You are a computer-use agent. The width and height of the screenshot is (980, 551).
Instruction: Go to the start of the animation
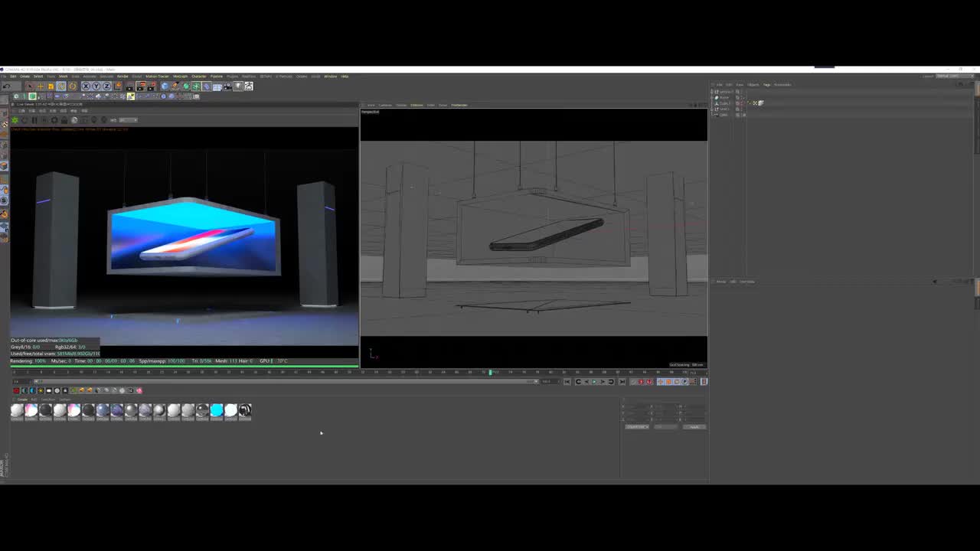[x=567, y=382]
